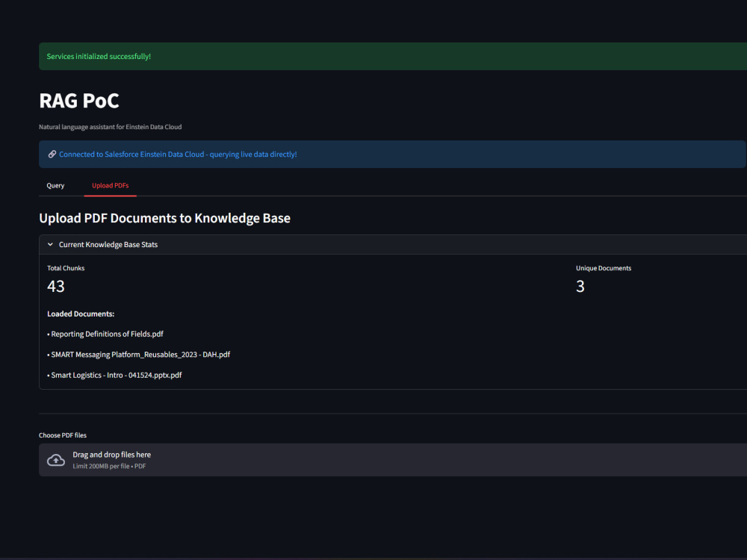Select Reporting Definitions of Fields.pdf entry
The width and height of the screenshot is (747, 560).
[x=105, y=335]
